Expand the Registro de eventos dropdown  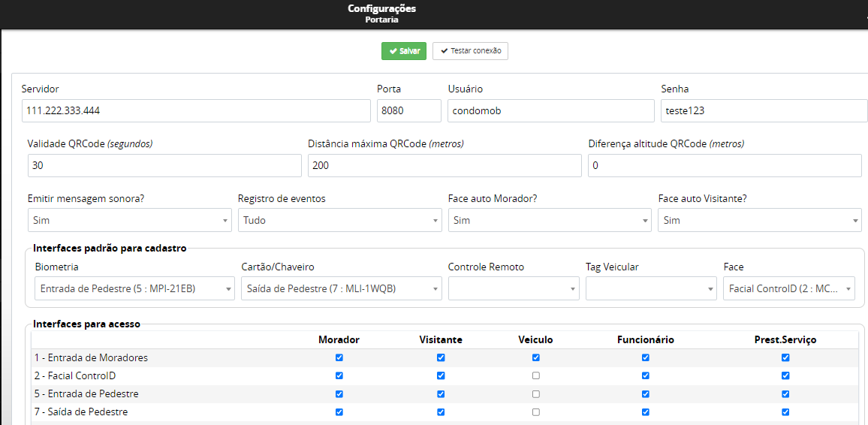pos(339,221)
